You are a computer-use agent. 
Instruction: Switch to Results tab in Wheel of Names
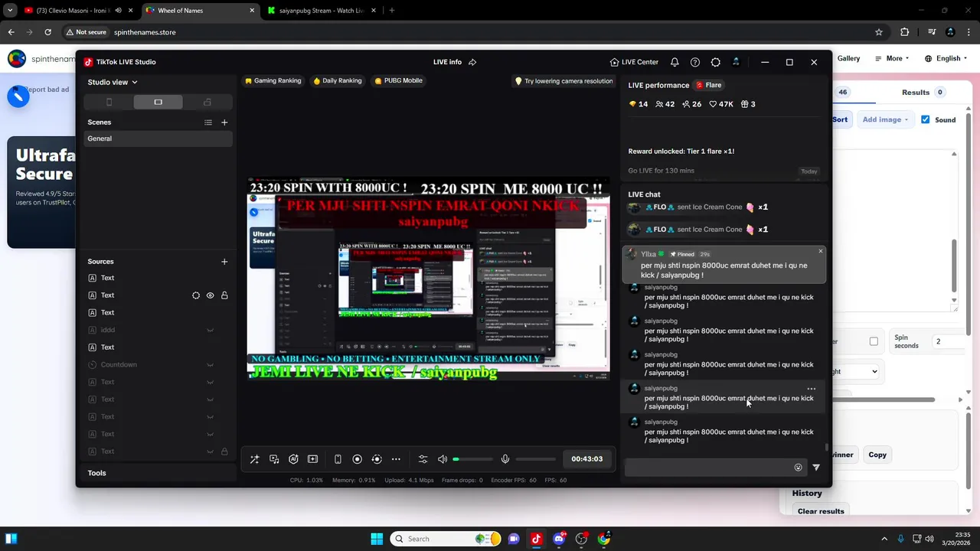pyautogui.click(x=923, y=93)
